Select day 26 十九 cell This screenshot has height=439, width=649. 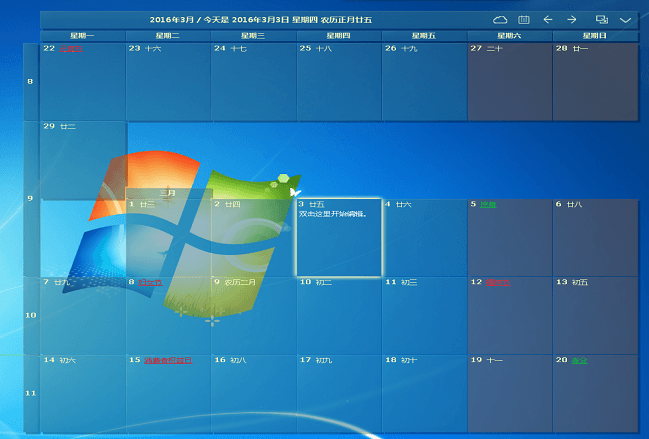[424, 82]
